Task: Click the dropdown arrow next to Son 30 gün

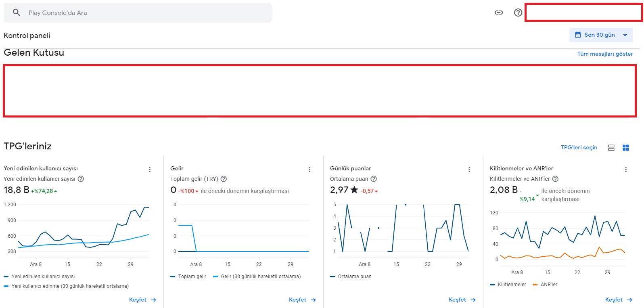Action: coord(625,35)
